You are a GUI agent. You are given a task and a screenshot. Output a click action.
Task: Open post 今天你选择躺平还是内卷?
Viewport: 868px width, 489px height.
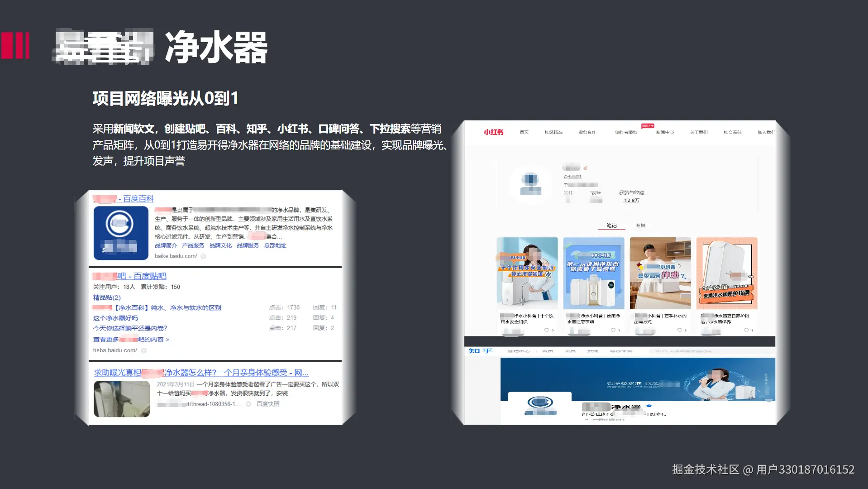coord(130,328)
